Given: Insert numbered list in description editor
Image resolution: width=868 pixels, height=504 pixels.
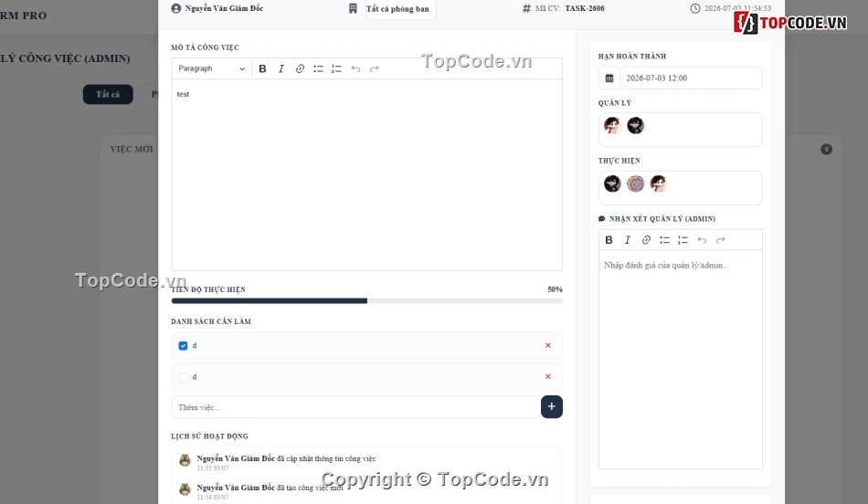Looking at the screenshot, I should click(x=336, y=68).
